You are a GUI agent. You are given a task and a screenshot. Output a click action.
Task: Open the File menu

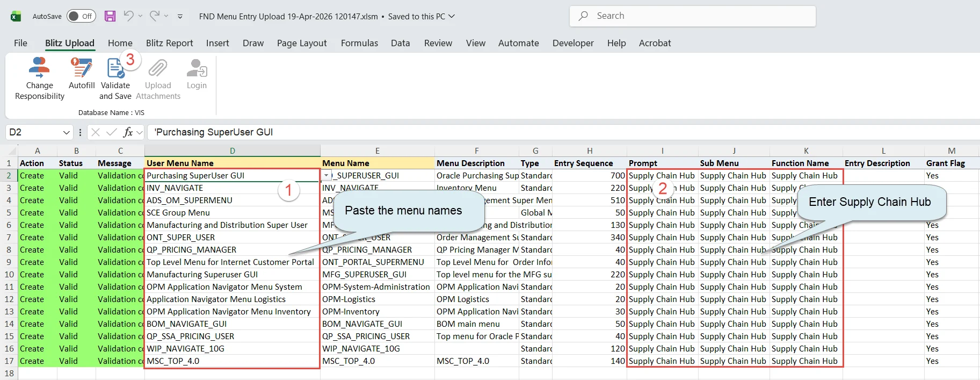tap(20, 43)
